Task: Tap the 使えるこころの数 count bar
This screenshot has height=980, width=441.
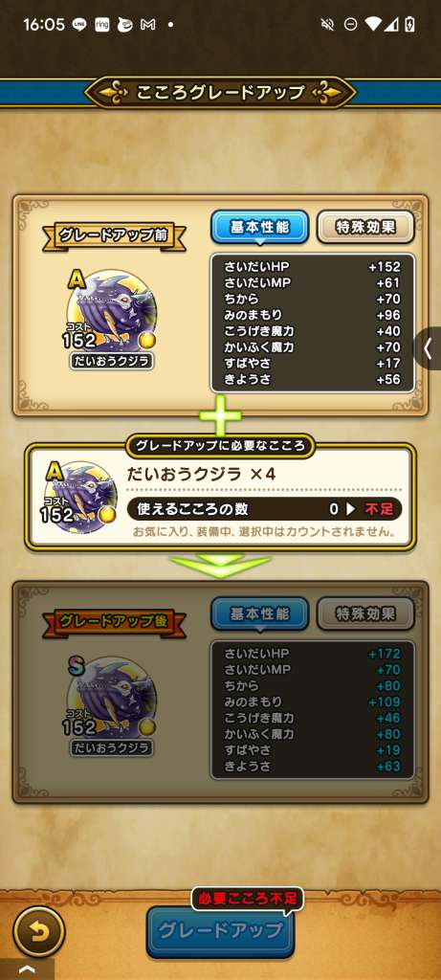Action: pyautogui.click(x=264, y=509)
